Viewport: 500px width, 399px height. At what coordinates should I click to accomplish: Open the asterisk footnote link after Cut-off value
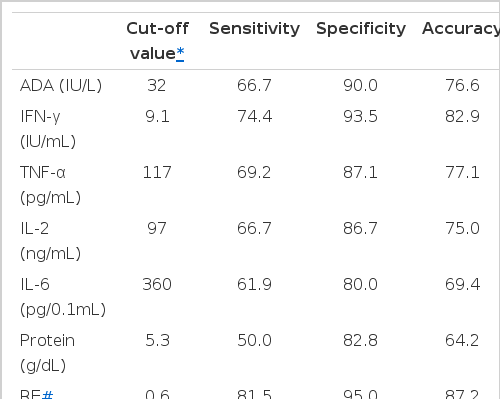[180, 53]
